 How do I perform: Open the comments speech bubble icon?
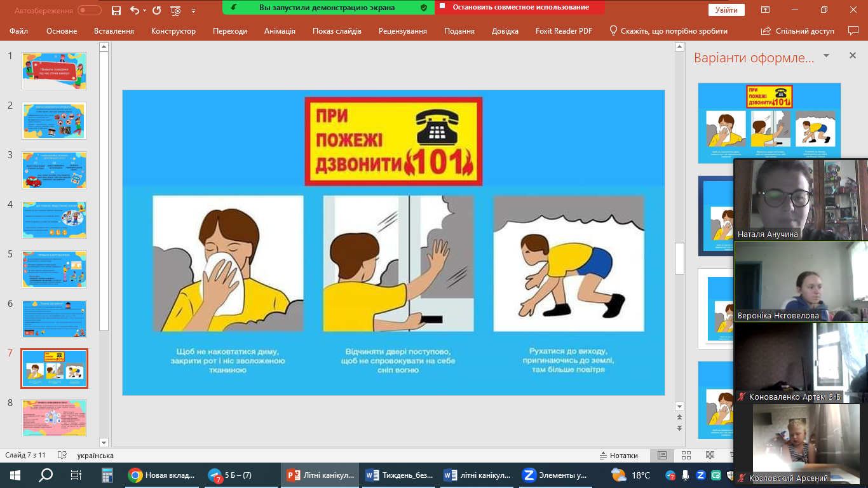coord(853,30)
